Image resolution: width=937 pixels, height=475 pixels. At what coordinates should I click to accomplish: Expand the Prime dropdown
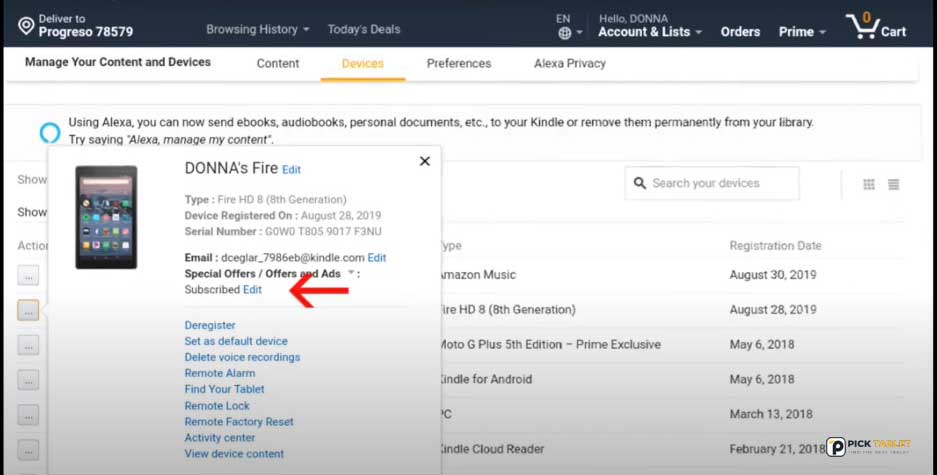tap(802, 32)
